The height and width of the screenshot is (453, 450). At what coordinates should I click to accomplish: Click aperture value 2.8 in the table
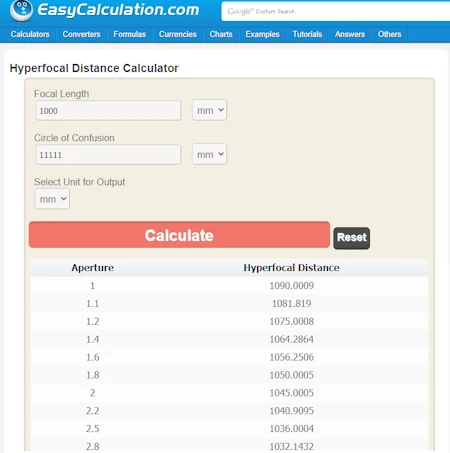click(93, 446)
